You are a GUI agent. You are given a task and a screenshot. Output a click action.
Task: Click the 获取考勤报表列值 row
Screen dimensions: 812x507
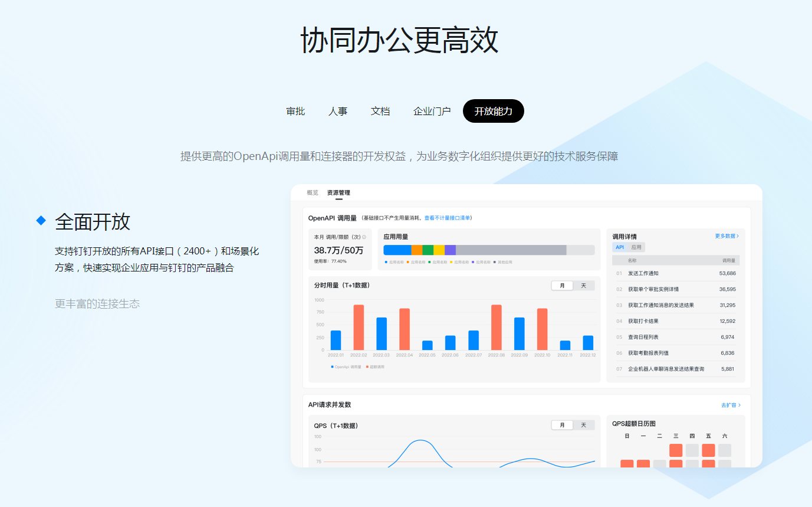click(x=676, y=353)
